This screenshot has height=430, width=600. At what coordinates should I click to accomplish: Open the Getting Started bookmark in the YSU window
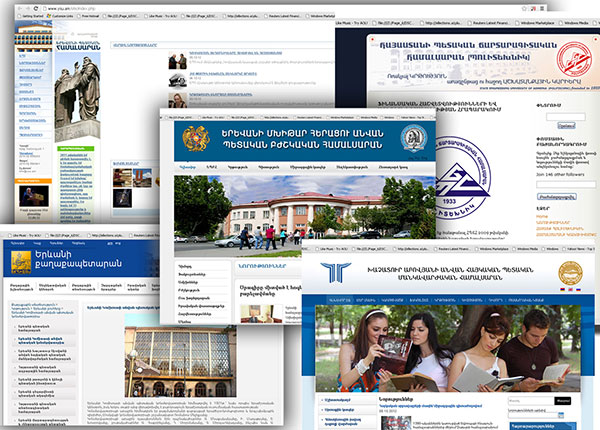31,16
